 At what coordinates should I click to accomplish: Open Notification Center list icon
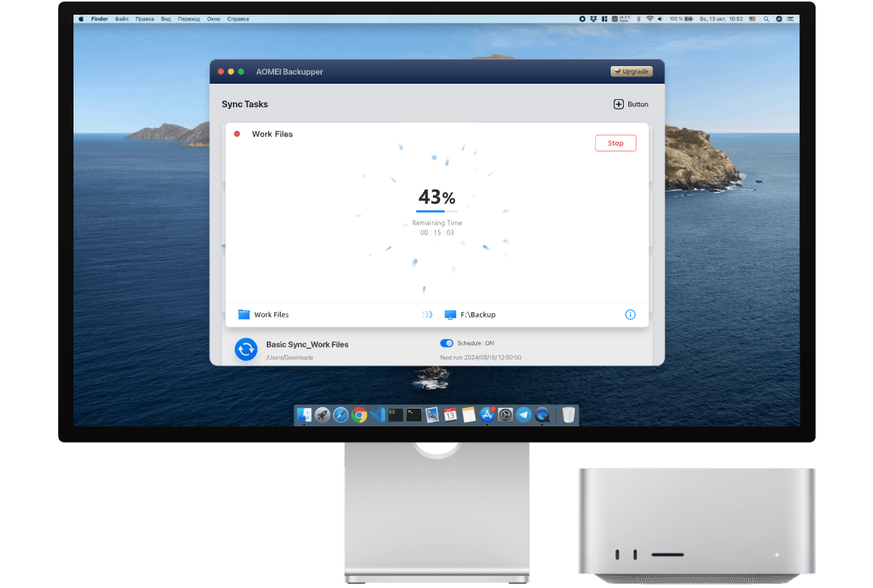tap(790, 19)
